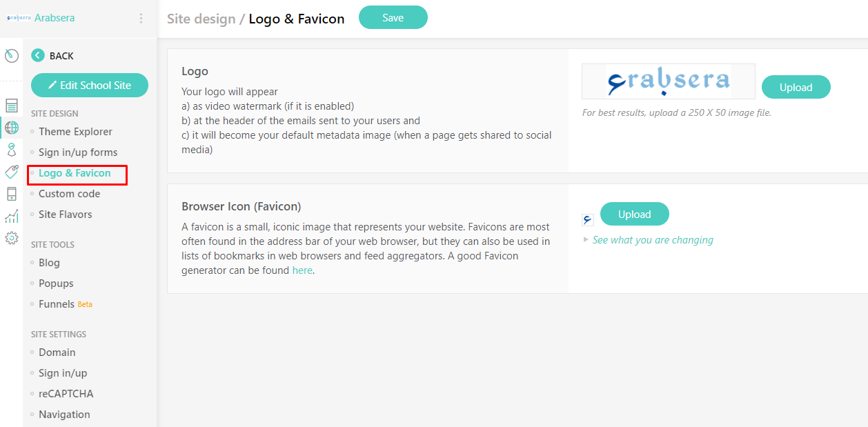This screenshot has width=868, height=427.
Task: Click the 'Logo & Favicon' page title
Action: [297, 19]
